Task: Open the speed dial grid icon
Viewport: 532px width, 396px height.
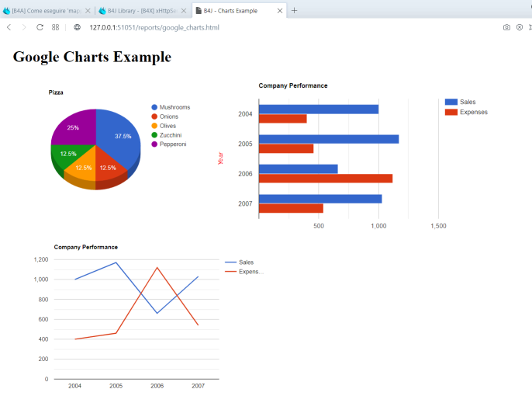Action: [x=55, y=27]
